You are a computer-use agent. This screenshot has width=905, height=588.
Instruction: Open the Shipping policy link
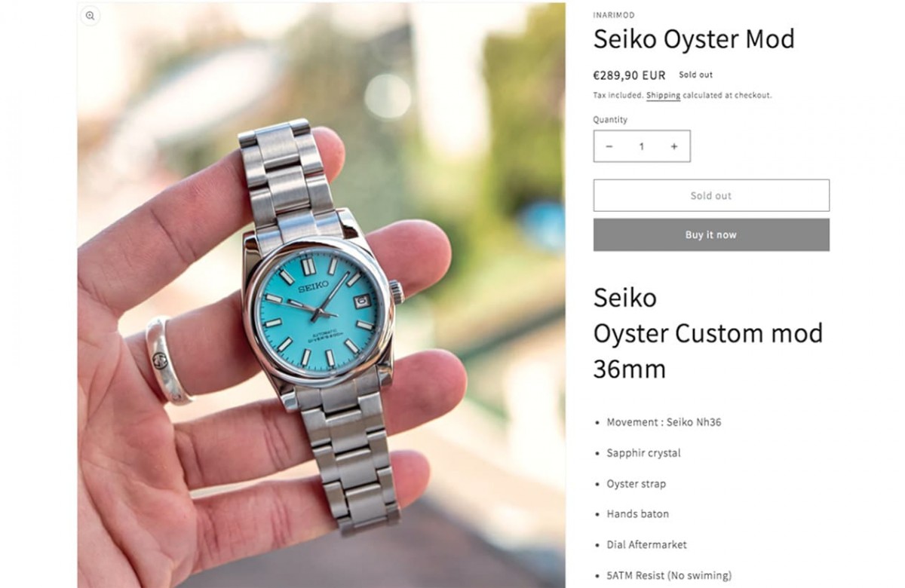(x=663, y=96)
